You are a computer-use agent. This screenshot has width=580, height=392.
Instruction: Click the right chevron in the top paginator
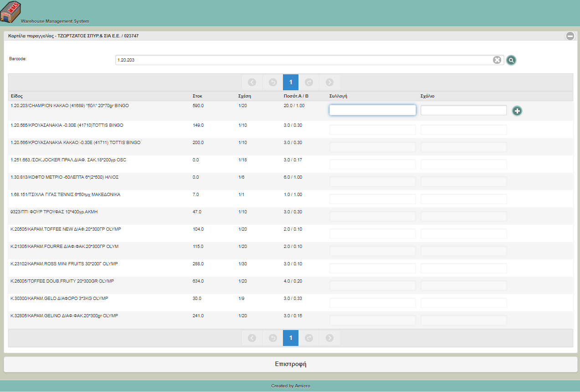pos(329,83)
